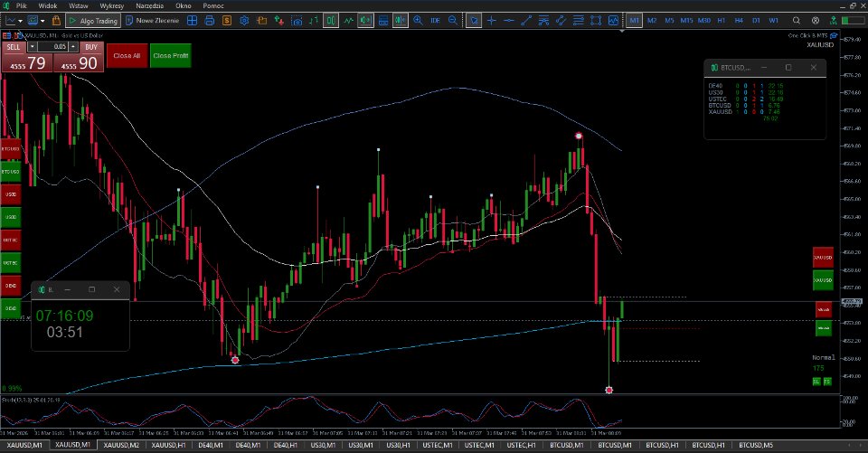
Task: Open the orange S symbols icon
Action: pos(226,21)
